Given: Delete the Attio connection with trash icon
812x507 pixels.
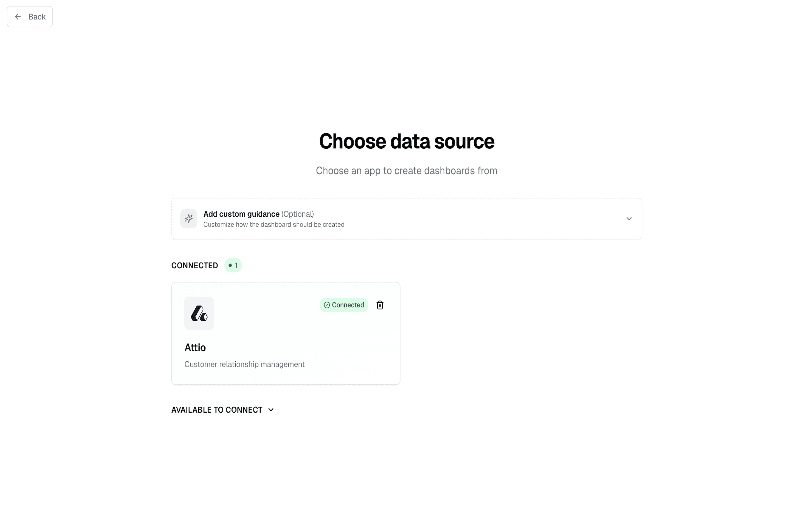Looking at the screenshot, I should click(380, 305).
